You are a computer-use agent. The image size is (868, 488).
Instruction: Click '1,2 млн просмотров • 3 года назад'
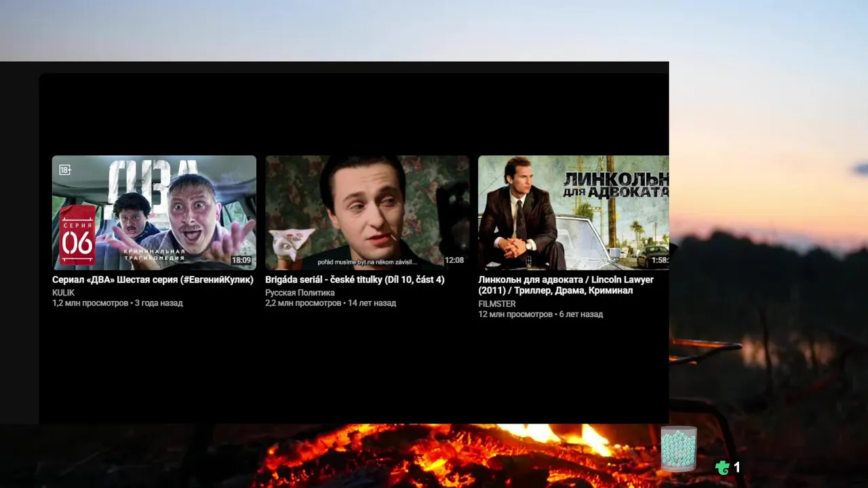pyautogui.click(x=117, y=303)
